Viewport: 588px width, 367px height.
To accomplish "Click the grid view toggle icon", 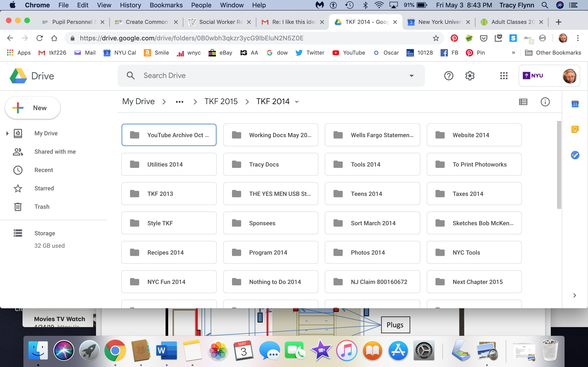I will (x=524, y=101).
